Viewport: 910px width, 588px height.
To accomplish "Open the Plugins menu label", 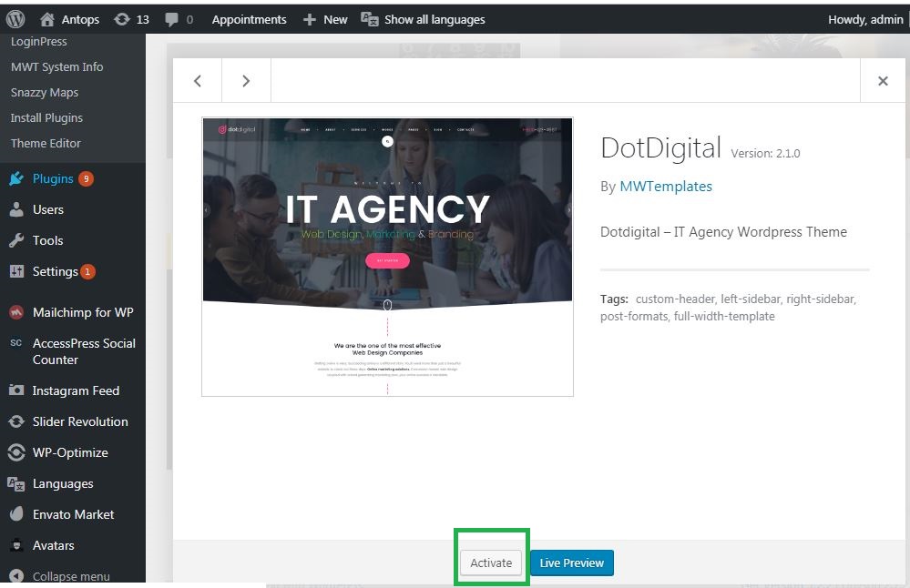I will [53, 178].
